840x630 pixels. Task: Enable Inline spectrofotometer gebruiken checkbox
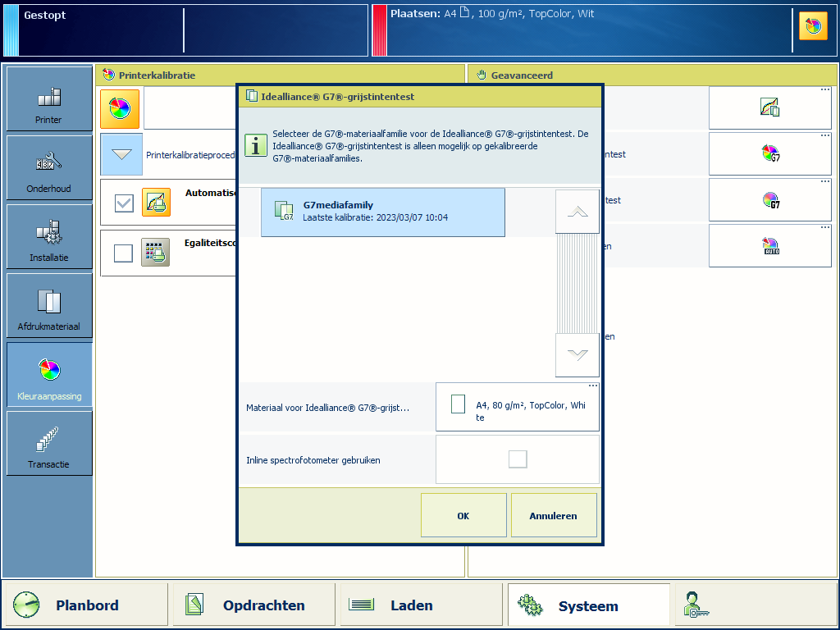[517, 459]
